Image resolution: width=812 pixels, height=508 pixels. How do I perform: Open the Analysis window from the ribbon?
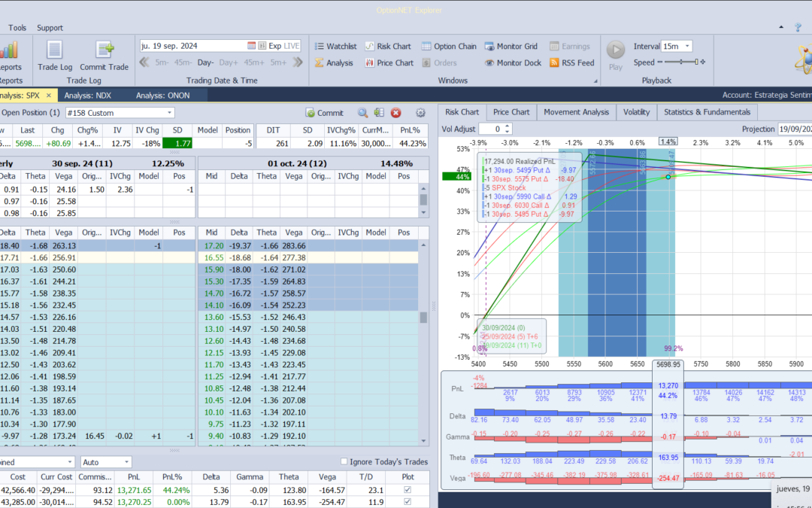[334, 62]
